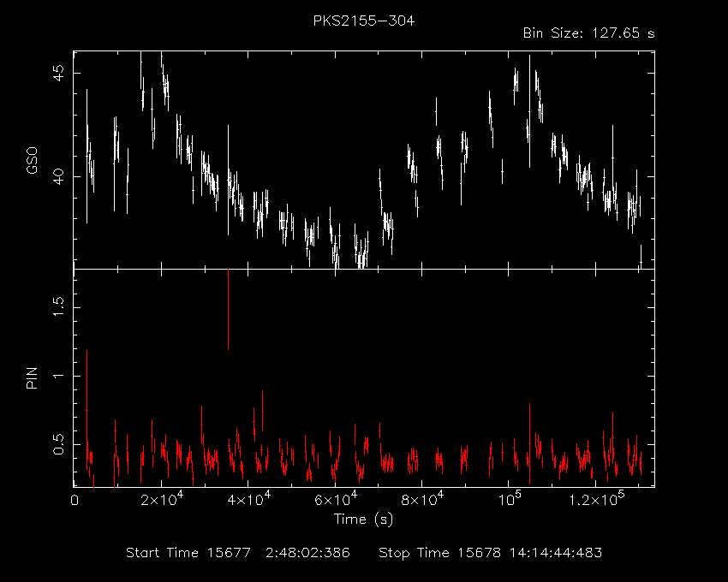Screen dimensions: 728x582
Task: Click the GSO axis tick label 40
Action: (59, 176)
